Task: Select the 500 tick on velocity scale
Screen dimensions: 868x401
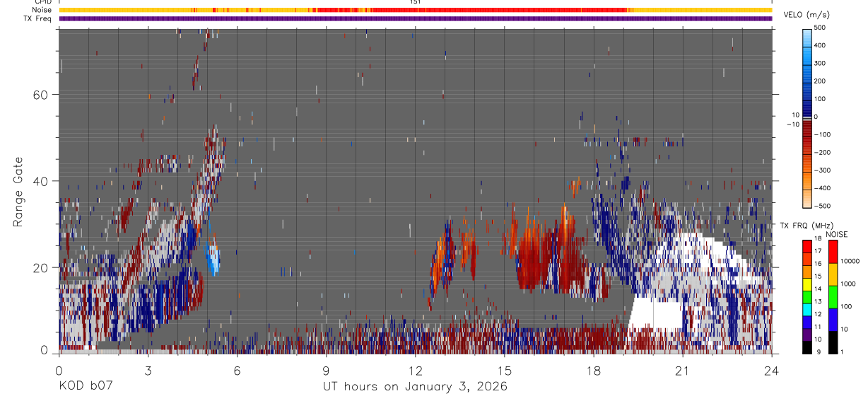Action: click(821, 28)
